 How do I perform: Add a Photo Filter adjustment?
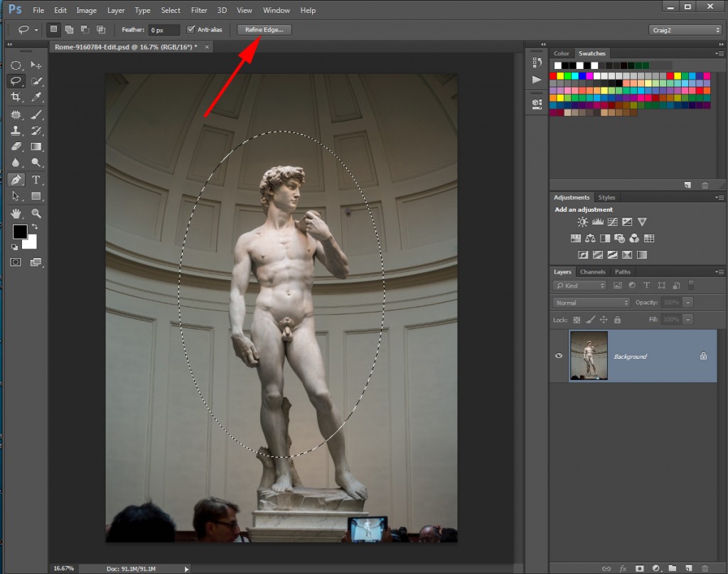tap(619, 239)
